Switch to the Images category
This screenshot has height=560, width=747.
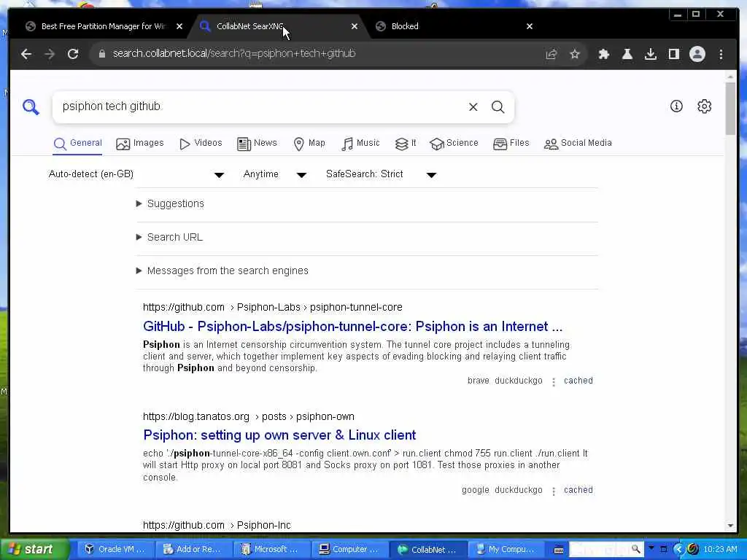coord(140,144)
